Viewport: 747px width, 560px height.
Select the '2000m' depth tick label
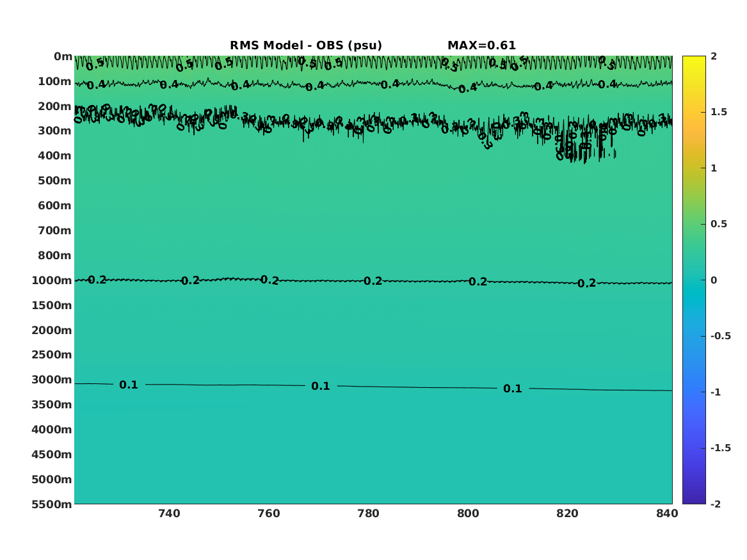click(51, 330)
